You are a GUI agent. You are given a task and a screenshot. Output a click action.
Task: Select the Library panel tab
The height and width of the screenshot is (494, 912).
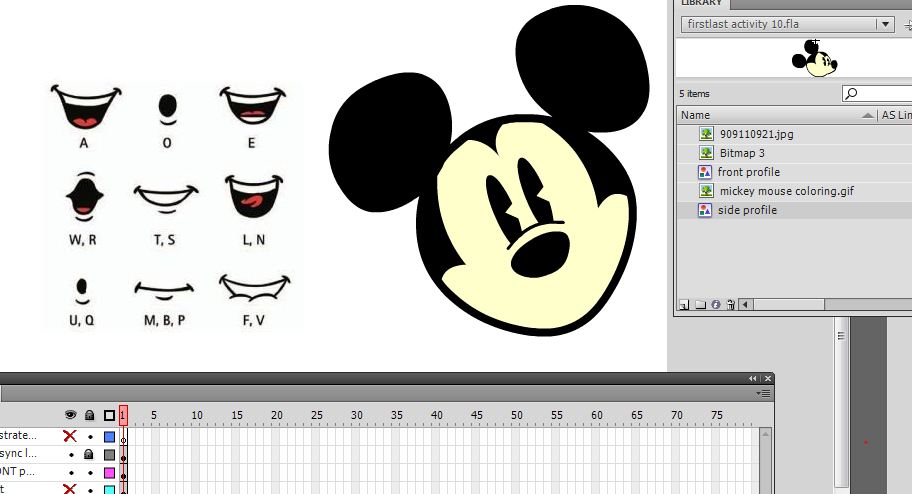702,4
